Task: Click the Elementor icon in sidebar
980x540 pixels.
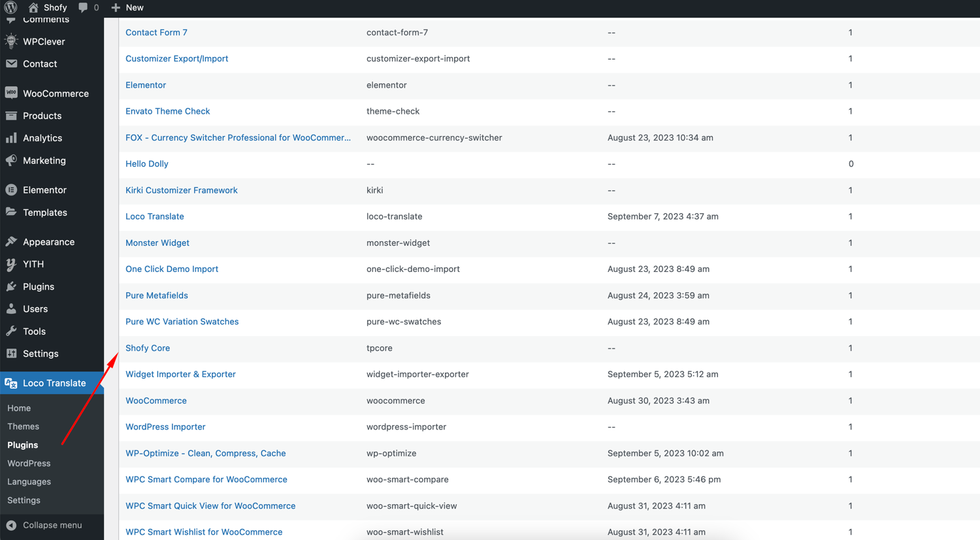Action: tap(11, 190)
